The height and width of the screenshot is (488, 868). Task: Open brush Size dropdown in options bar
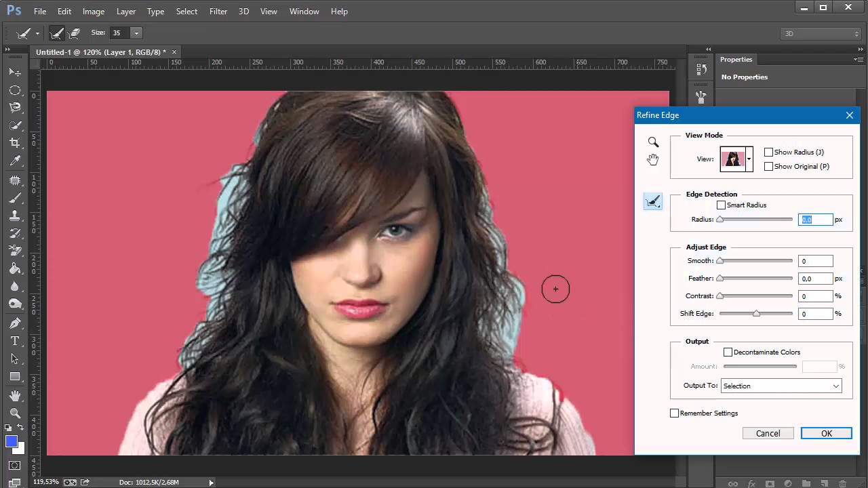136,33
